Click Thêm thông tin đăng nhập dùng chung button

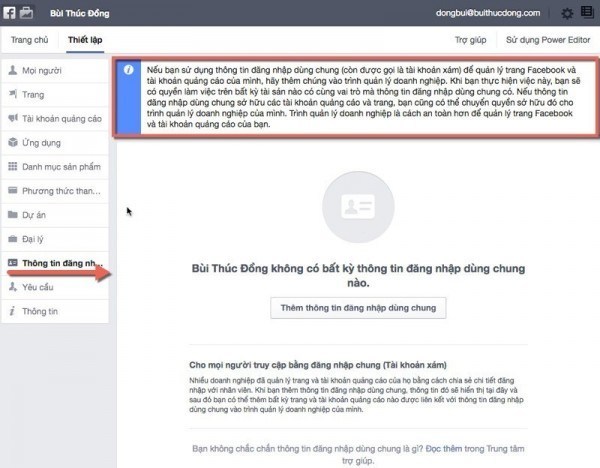(x=359, y=308)
